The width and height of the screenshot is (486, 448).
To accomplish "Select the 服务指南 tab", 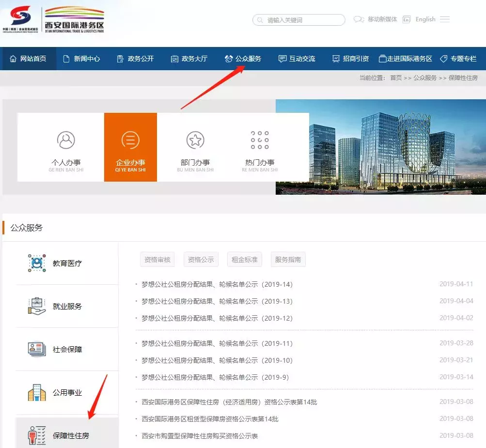I will (288, 259).
